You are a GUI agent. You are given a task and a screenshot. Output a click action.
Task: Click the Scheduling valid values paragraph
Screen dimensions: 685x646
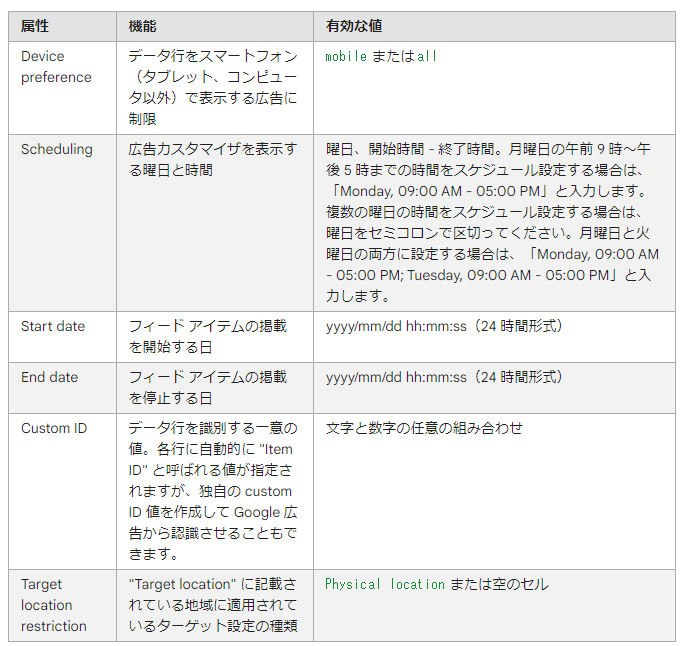[492, 222]
